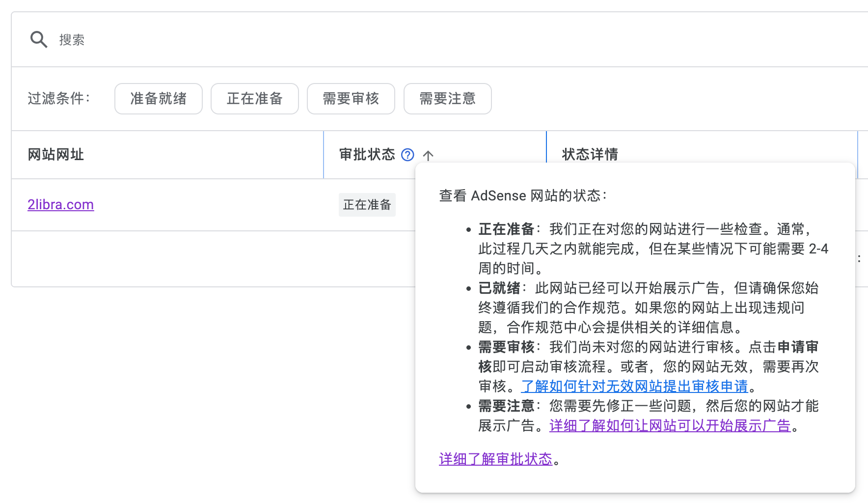Apply the 需要注意 filter chip
Viewport: 868px width, 503px height.
448,99
